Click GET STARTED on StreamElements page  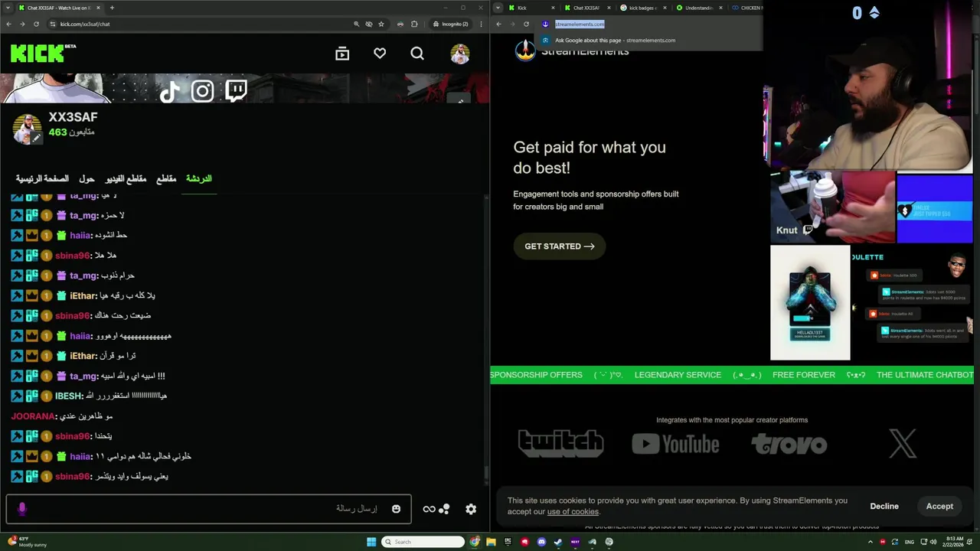[560, 246]
